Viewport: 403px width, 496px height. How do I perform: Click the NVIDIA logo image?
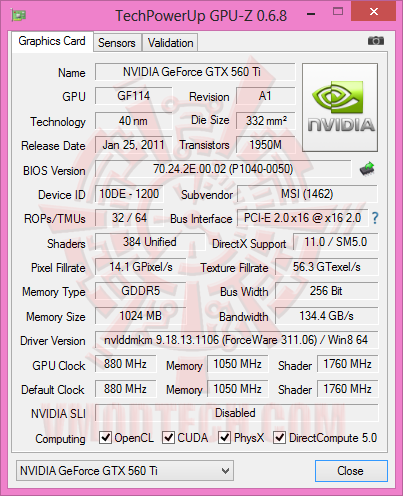(340, 107)
